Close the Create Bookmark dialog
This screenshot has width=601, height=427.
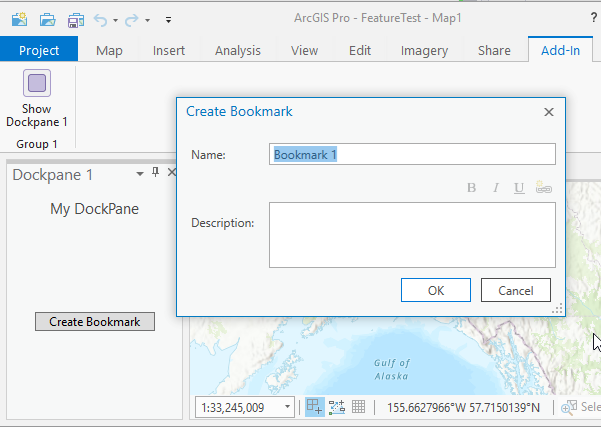[x=549, y=112]
